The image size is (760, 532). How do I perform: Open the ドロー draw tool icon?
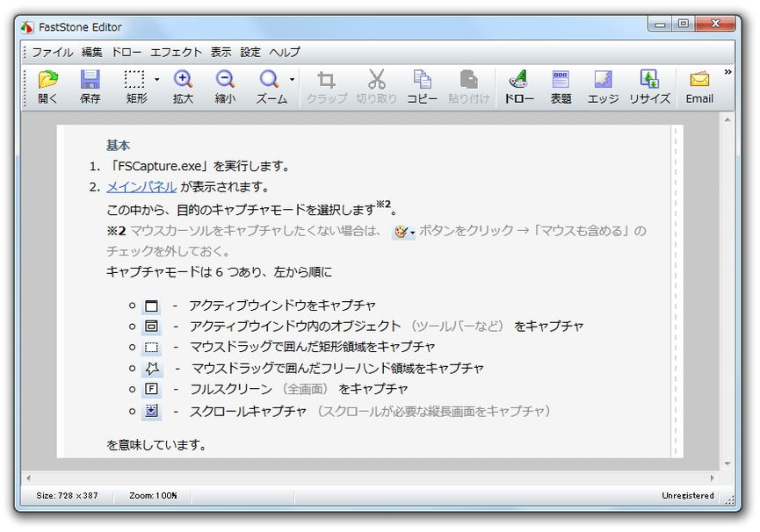point(518,79)
